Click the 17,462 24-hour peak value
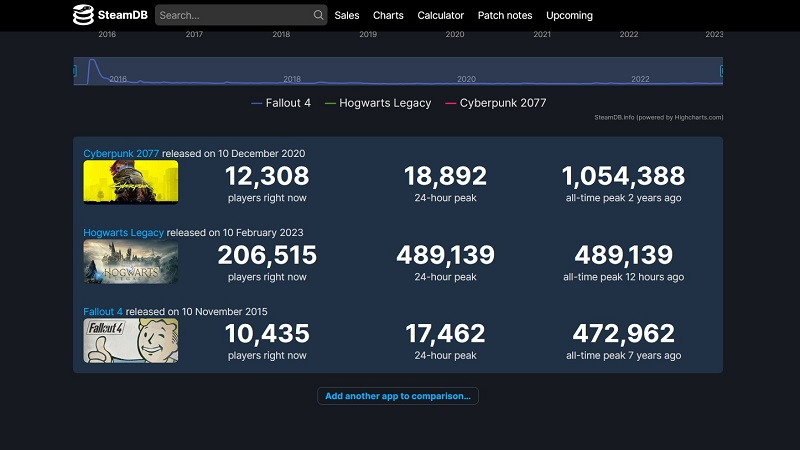Viewport: 800px width, 450px height. [445, 334]
